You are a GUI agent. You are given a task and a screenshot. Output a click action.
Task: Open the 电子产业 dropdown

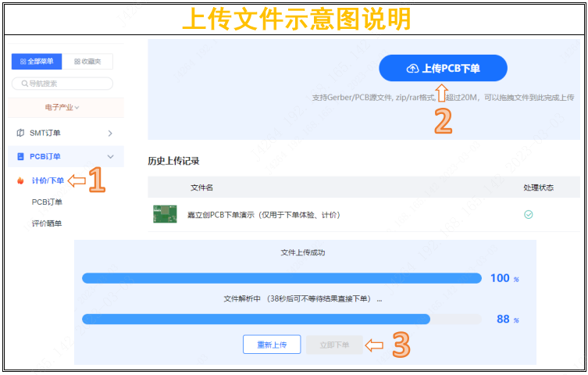[62, 107]
